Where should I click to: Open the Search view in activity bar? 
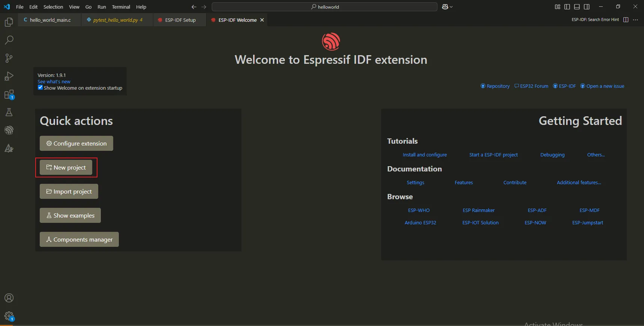pyautogui.click(x=9, y=40)
